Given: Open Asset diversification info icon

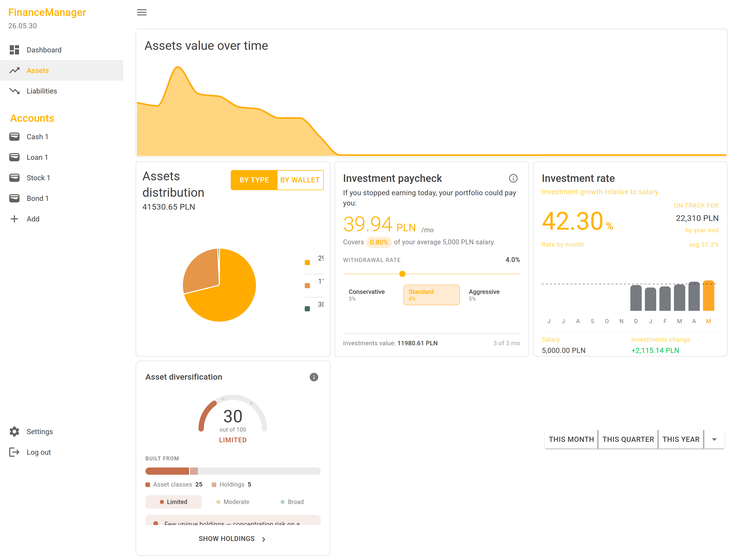Looking at the screenshot, I should (314, 377).
